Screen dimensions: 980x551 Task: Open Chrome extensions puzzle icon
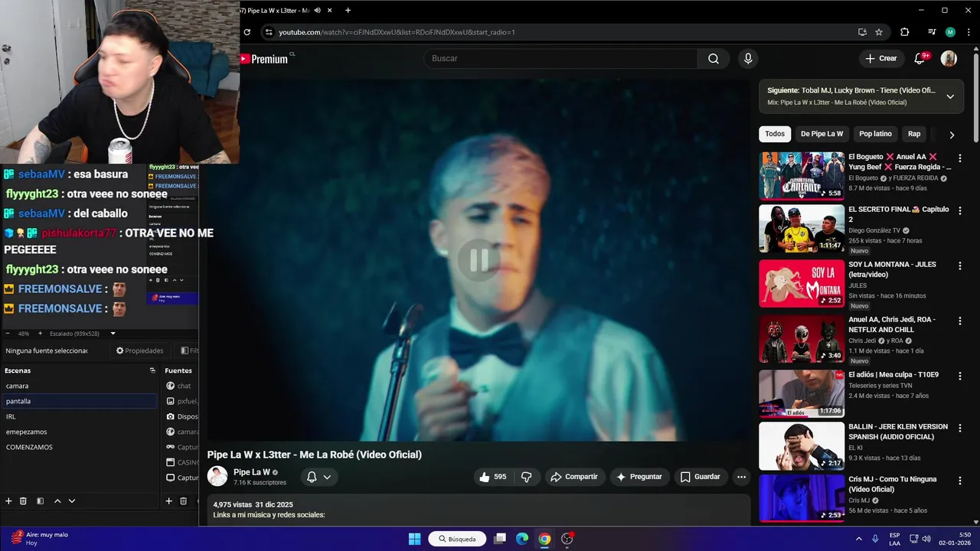click(x=904, y=32)
